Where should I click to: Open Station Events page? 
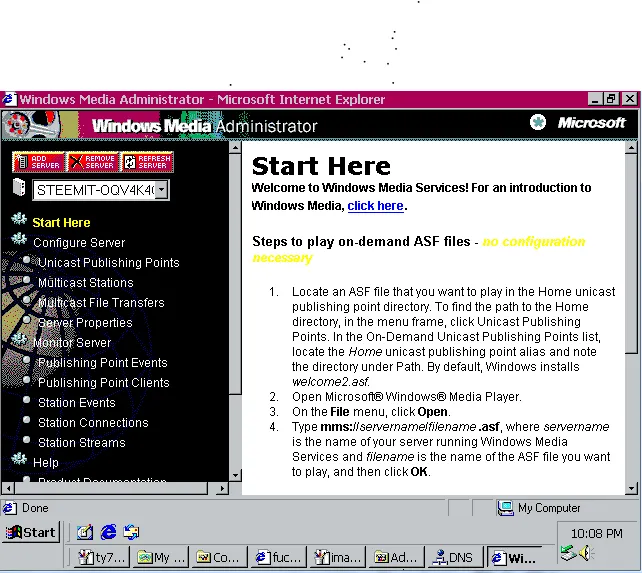click(77, 403)
